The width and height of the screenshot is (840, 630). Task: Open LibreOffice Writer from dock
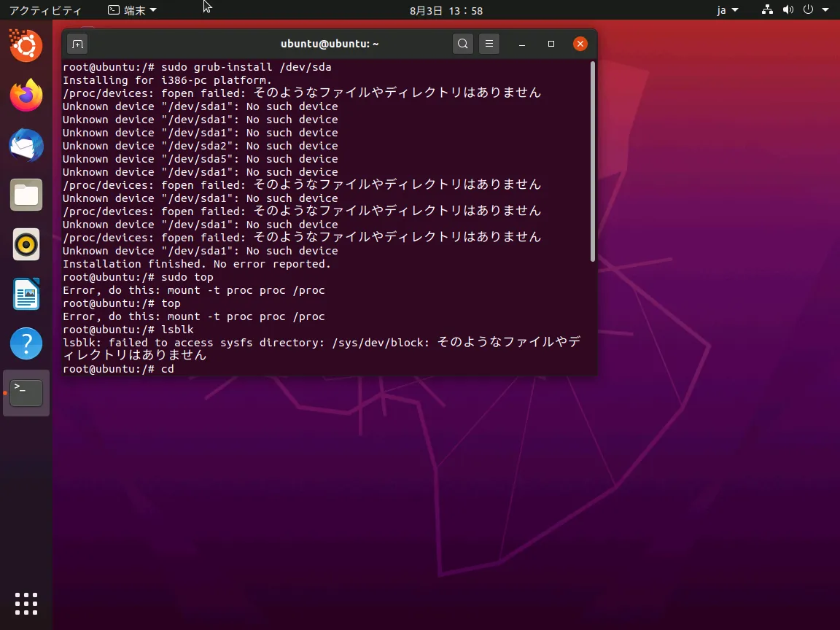pos(26,294)
